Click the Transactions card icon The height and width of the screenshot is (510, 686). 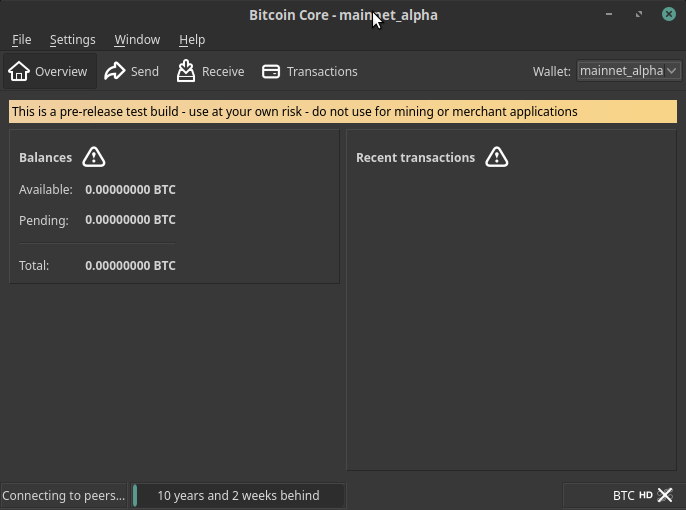(x=271, y=71)
